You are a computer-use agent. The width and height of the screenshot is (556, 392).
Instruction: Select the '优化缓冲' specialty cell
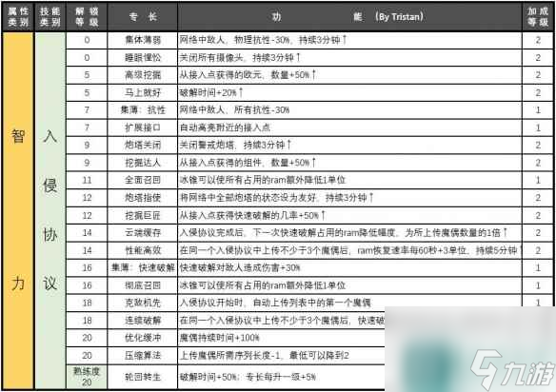click(x=143, y=338)
